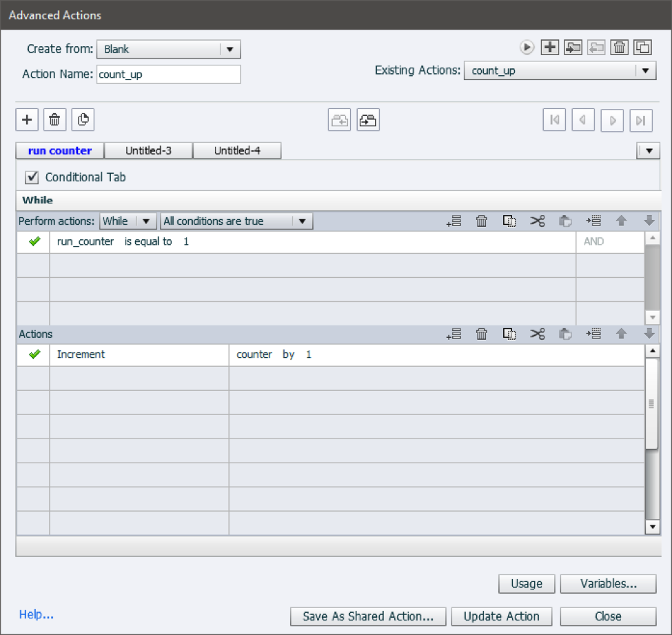Type in the Action Name field
Screen dimensions: 672x635
point(168,74)
